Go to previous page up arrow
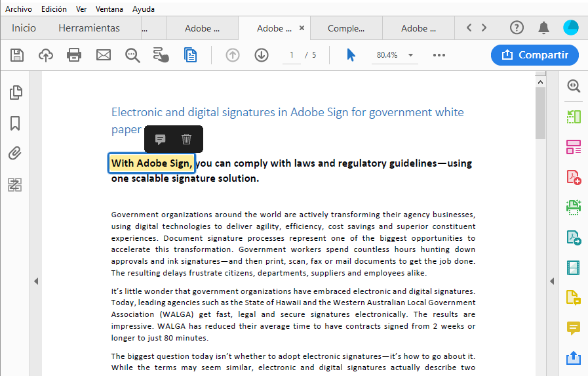The image size is (588, 376). coord(233,55)
